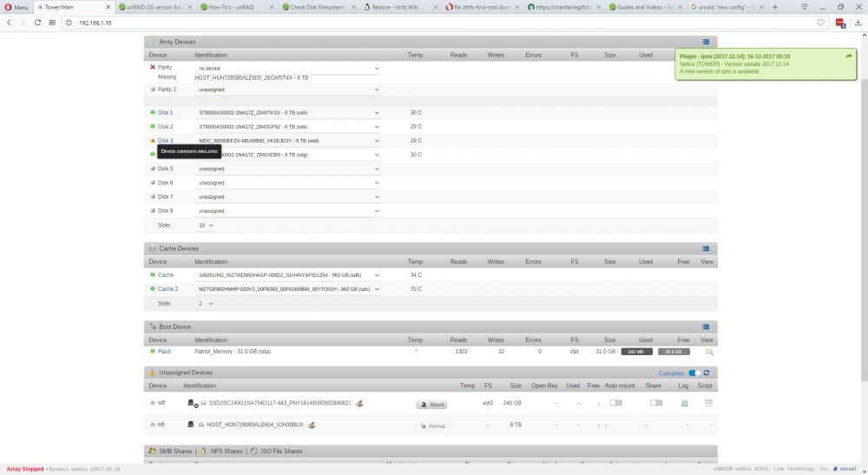Open the Speed Dial grid icon
868x475 pixels.
click(52, 23)
